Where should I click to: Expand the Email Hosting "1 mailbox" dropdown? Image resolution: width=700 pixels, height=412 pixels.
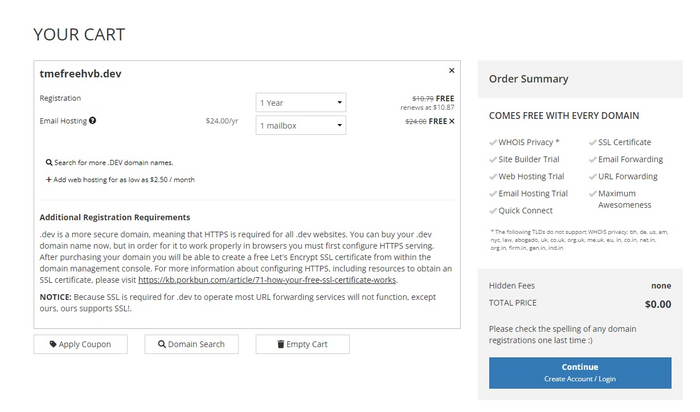pos(301,126)
